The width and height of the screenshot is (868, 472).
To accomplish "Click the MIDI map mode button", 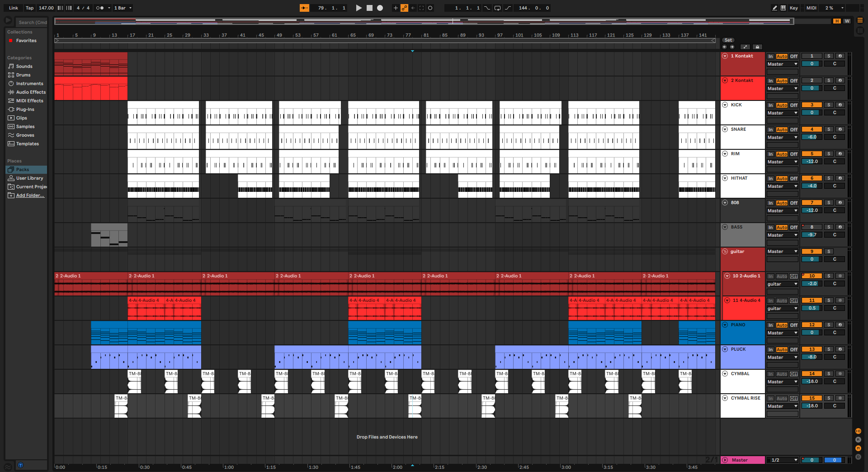I will pos(811,8).
